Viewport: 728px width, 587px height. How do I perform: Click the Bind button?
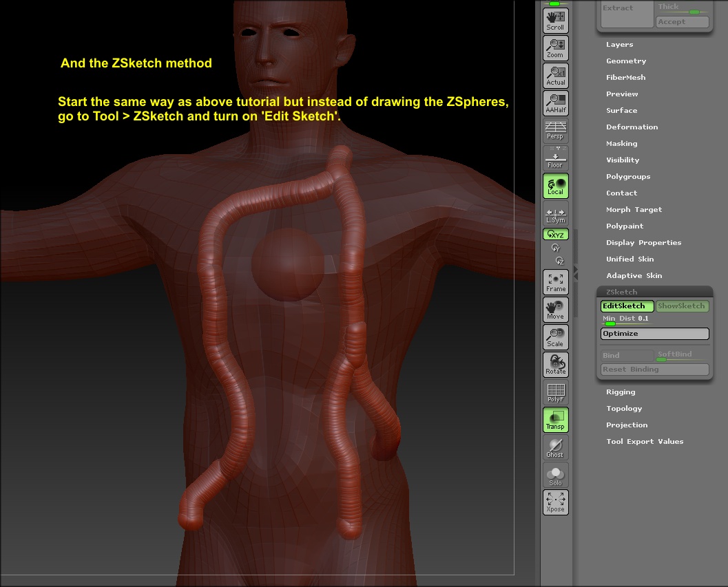pyautogui.click(x=627, y=356)
